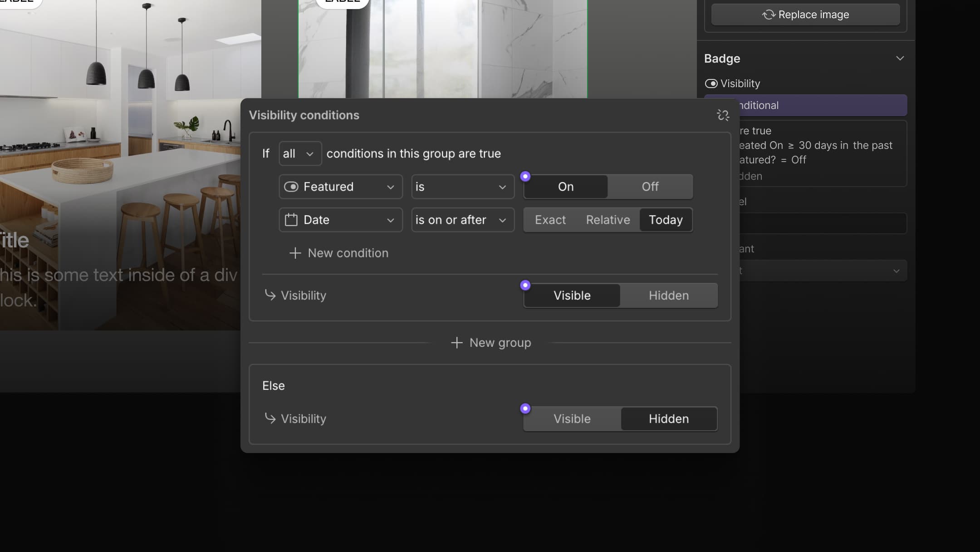The height and width of the screenshot is (552, 980).
Task: Set the group's visibility to Hidden
Action: [x=668, y=296]
